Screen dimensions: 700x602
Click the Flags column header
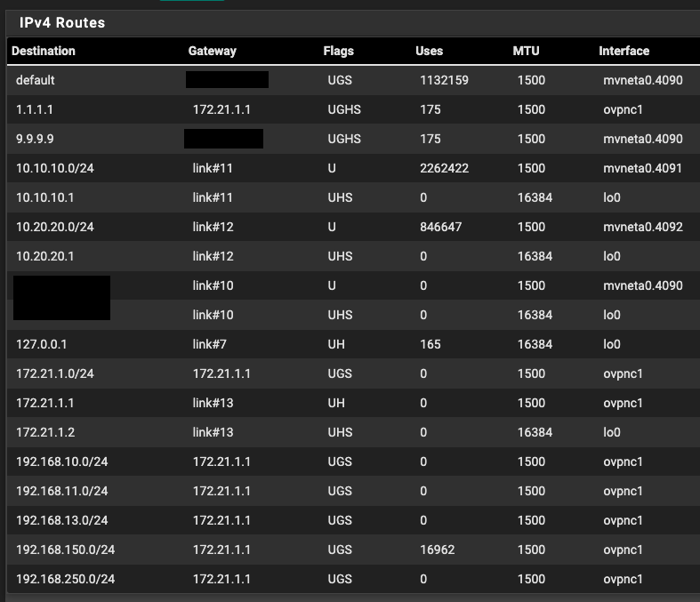click(338, 51)
